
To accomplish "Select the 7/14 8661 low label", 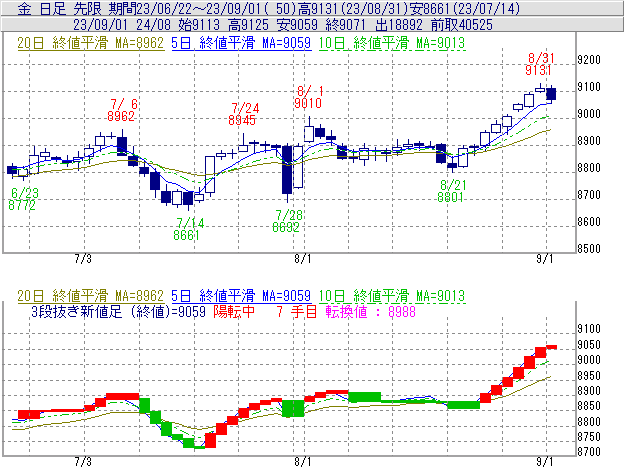I will (188, 229).
